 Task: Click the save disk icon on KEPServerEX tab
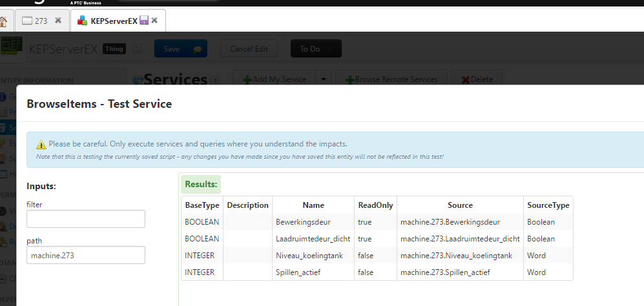click(144, 20)
